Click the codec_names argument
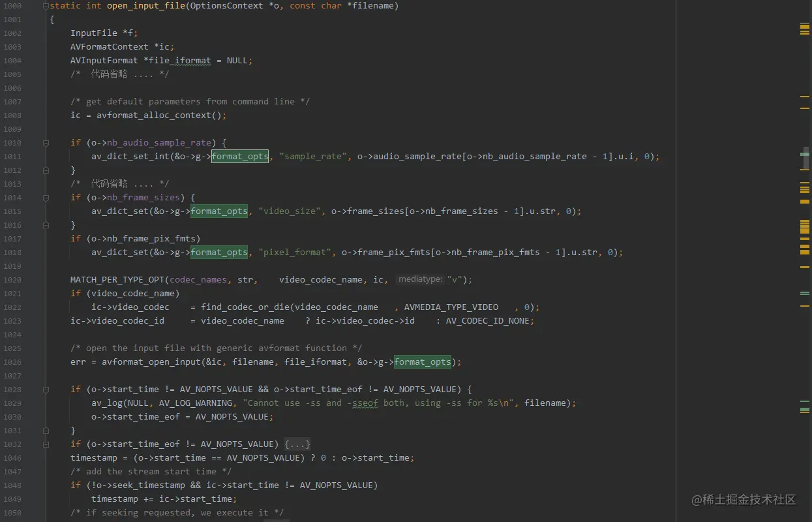 pos(198,280)
